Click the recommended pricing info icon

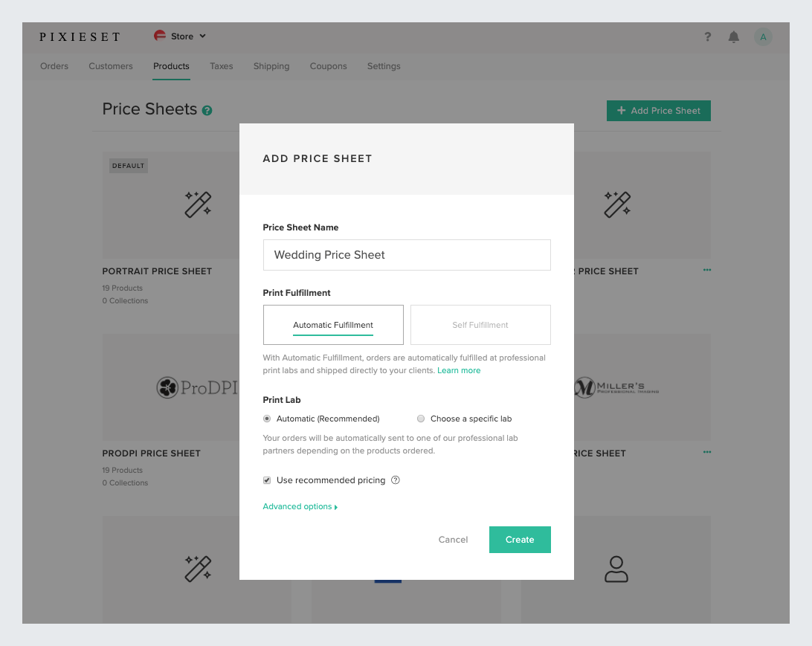point(395,479)
